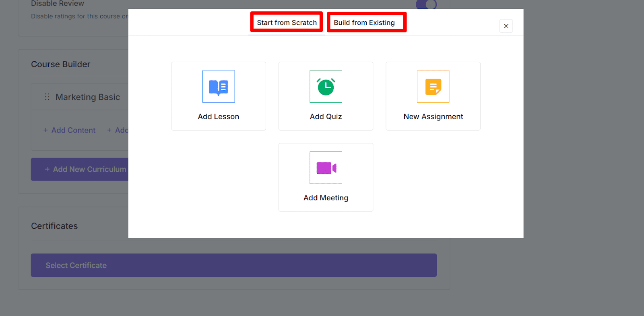Click the Marketing Basic curriculum title

pos(88,97)
